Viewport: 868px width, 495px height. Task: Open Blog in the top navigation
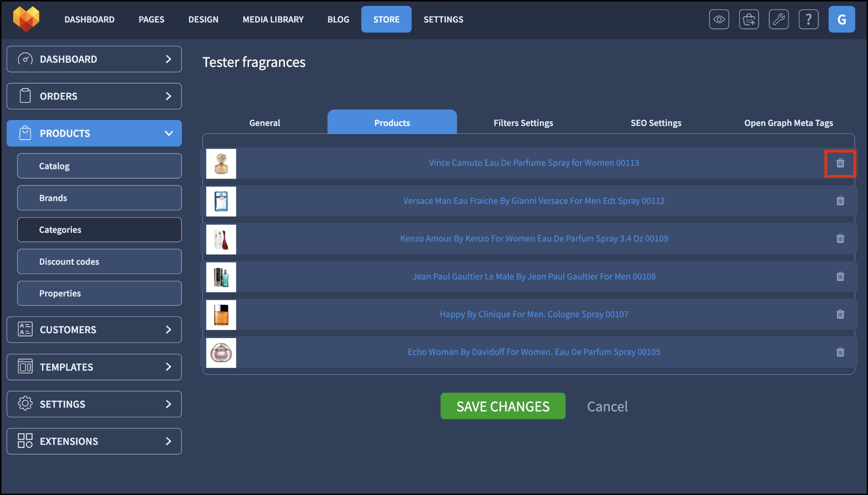click(x=338, y=20)
